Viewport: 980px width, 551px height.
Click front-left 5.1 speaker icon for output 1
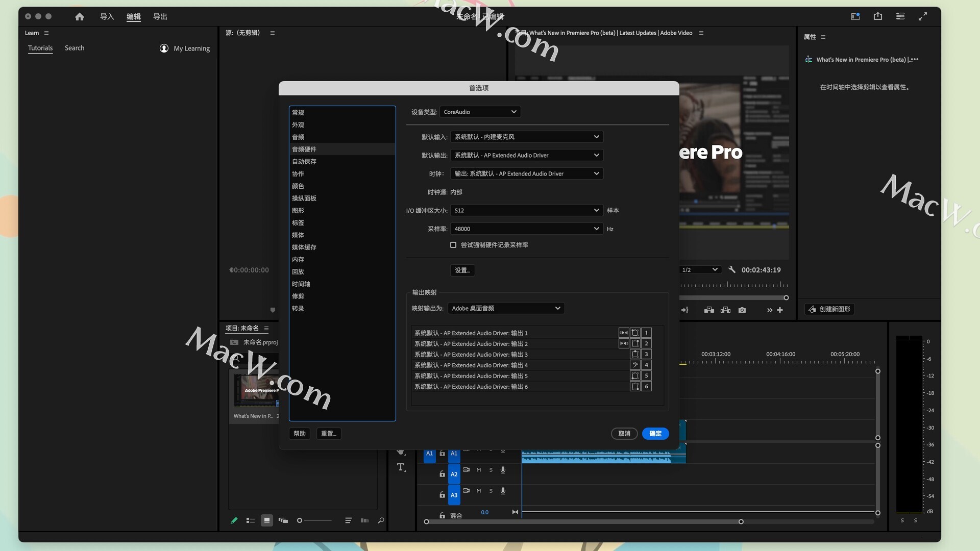pyautogui.click(x=635, y=333)
